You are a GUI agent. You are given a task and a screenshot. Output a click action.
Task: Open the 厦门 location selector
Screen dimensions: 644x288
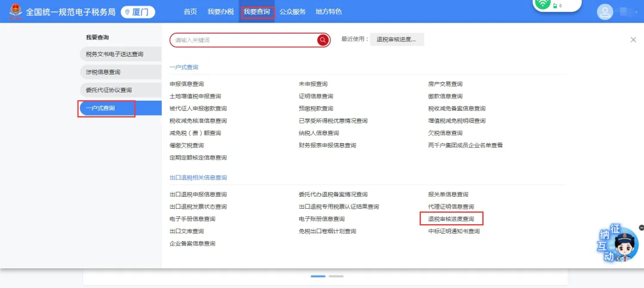pyautogui.click(x=138, y=12)
